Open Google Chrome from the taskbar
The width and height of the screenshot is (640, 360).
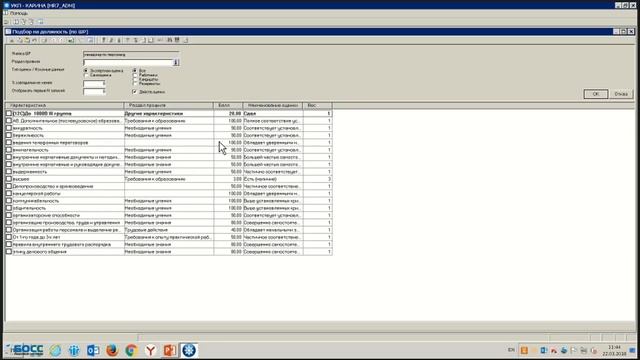click(x=131, y=350)
